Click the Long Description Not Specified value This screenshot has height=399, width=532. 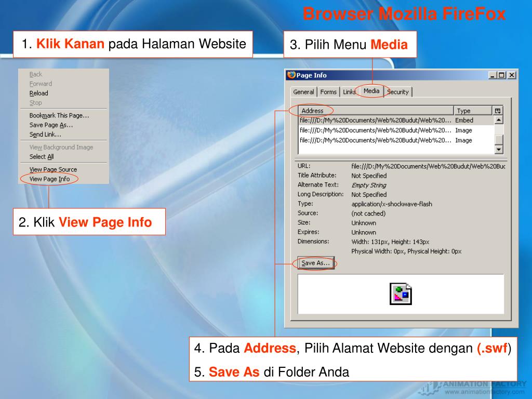pos(369,194)
